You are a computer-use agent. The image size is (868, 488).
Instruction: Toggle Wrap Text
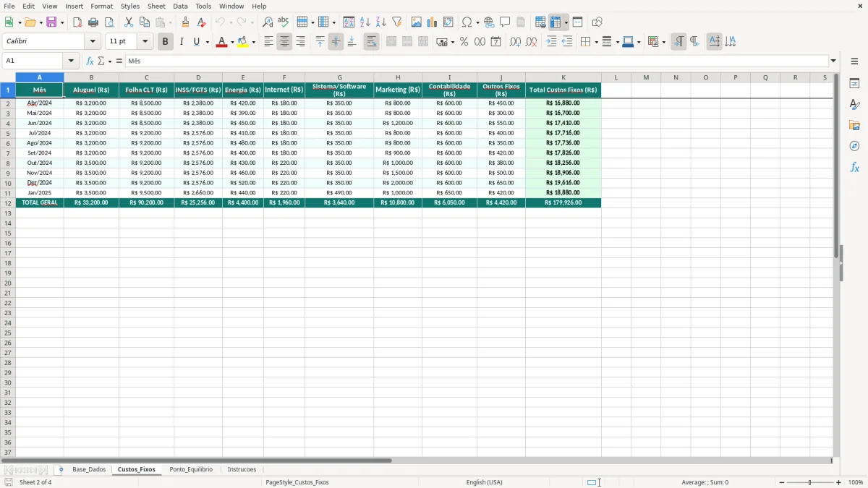click(x=372, y=42)
